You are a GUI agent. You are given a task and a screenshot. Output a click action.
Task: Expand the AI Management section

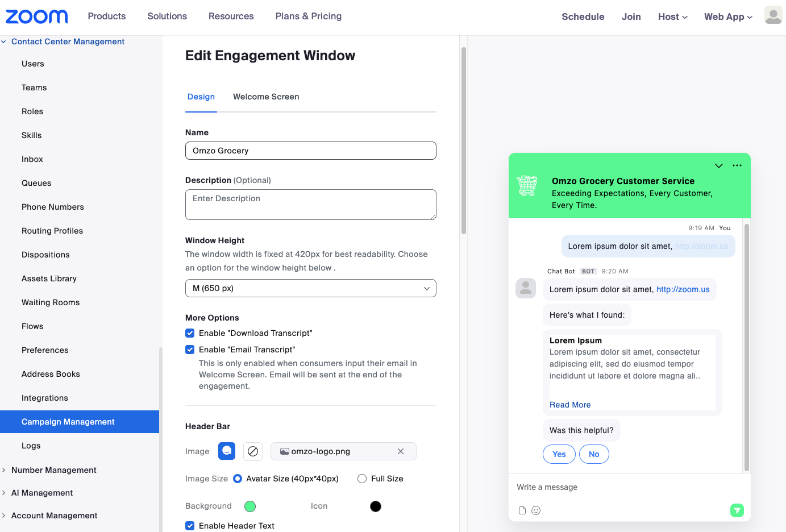click(x=6, y=492)
